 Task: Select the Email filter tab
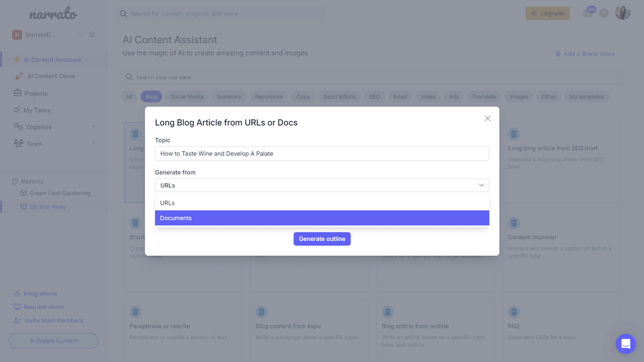point(401,97)
